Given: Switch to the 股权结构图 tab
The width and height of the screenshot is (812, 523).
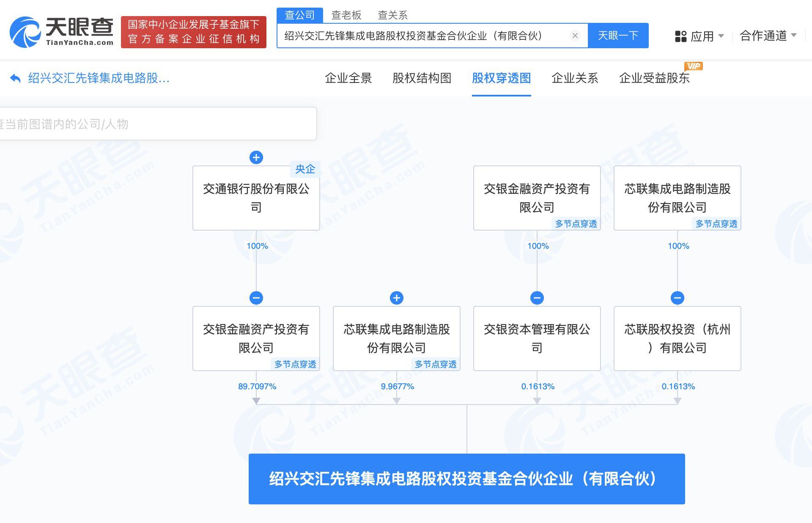Looking at the screenshot, I should coord(422,79).
